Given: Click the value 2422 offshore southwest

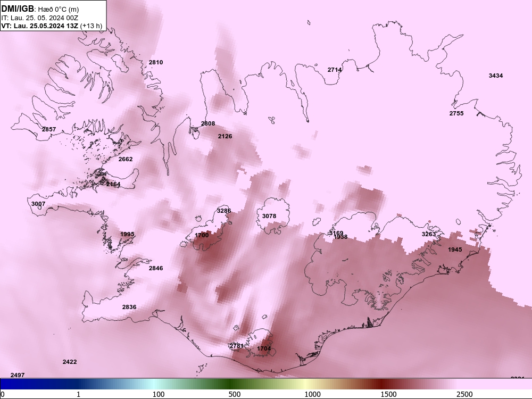Looking at the screenshot, I should click(x=70, y=362).
